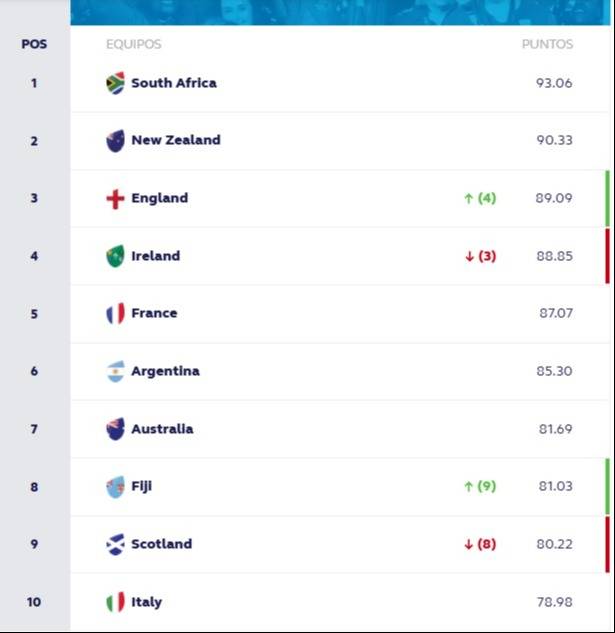
Task: Click England's green up arrow indicator
Action: (467, 198)
